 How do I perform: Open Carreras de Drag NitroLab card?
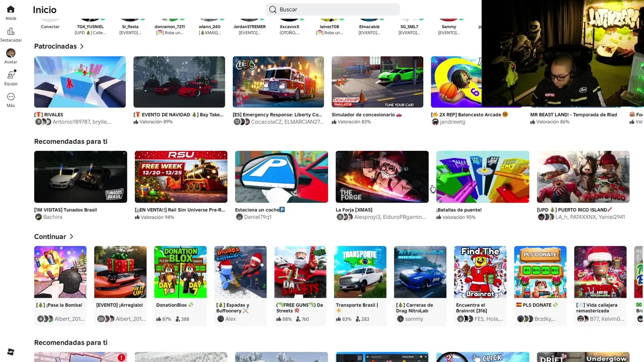(420, 285)
